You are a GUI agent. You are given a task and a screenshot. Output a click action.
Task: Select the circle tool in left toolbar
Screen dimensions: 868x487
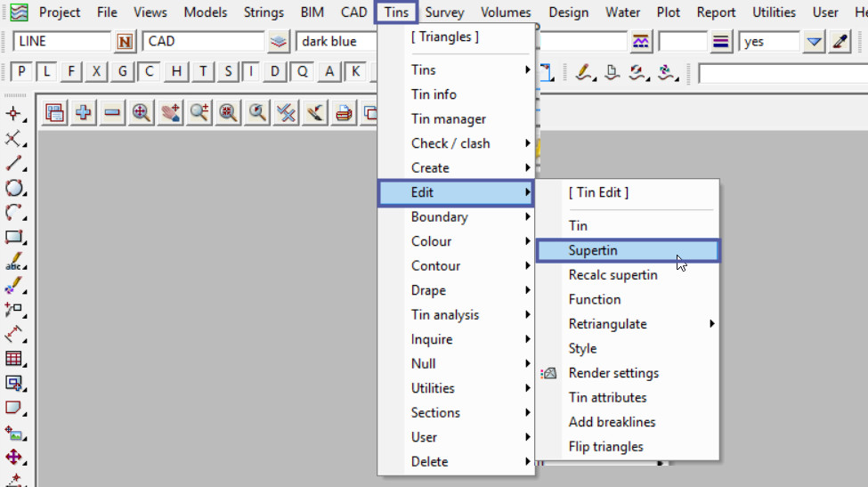point(14,188)
